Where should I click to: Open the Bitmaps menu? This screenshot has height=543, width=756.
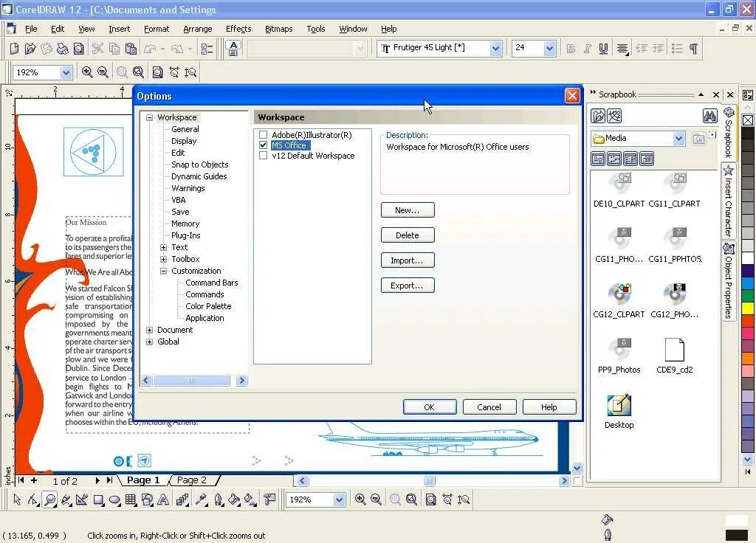tap(278, 29)
